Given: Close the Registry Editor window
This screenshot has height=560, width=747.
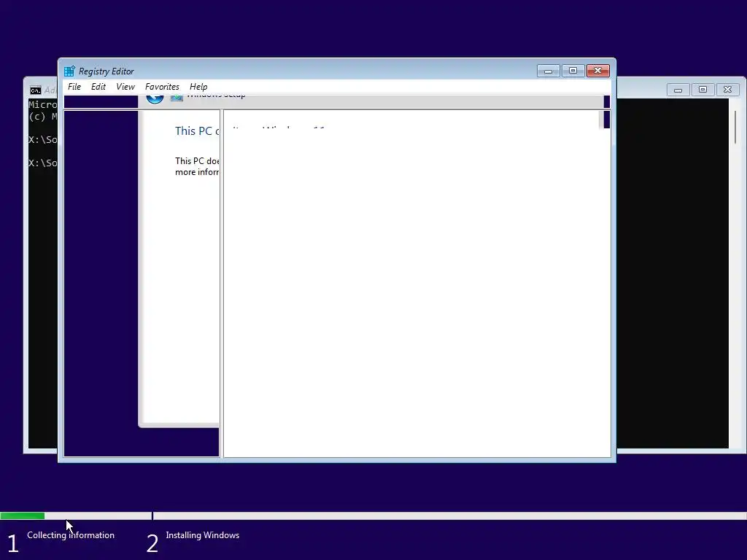Looking at the screenshot, I should tap(598, 71).
